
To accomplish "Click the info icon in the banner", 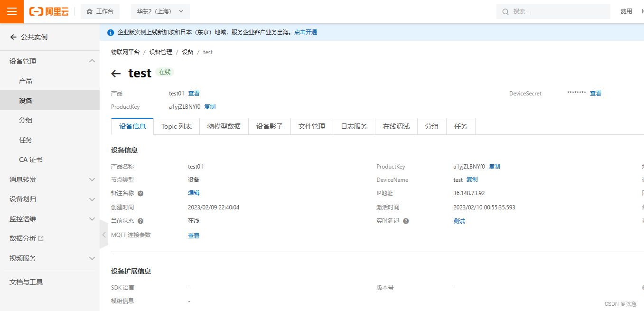I will 111,32.
